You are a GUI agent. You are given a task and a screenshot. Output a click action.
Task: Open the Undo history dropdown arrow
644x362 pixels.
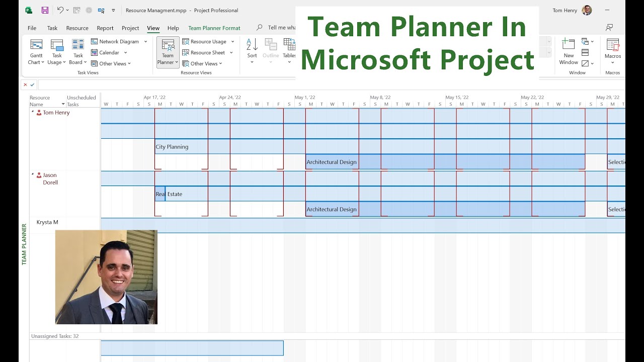[x=67, y=10]
